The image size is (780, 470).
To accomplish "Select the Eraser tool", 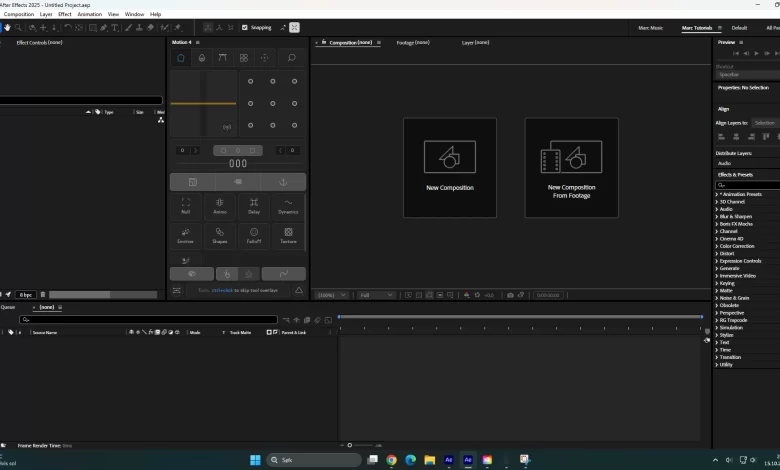I will (x=150, y=28).
